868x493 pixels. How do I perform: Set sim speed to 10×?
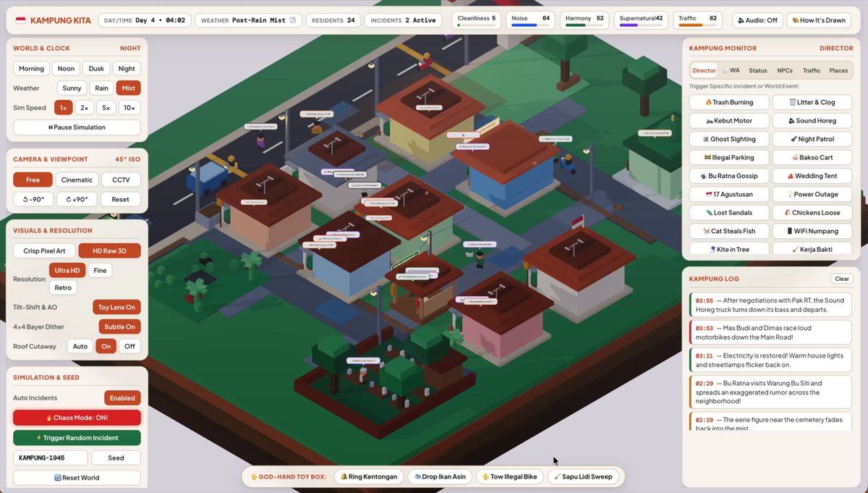129,108
